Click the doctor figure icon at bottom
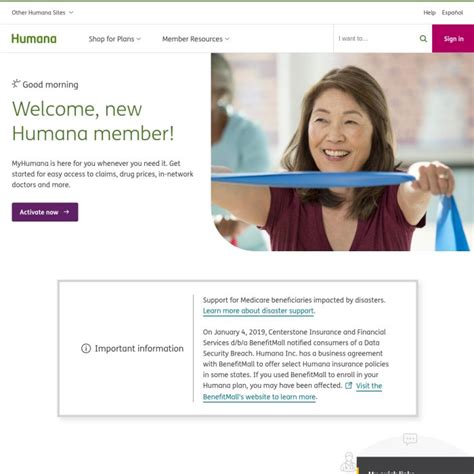Image resolution: width=474 pixels, height=474 pixels. pos(349,462)
